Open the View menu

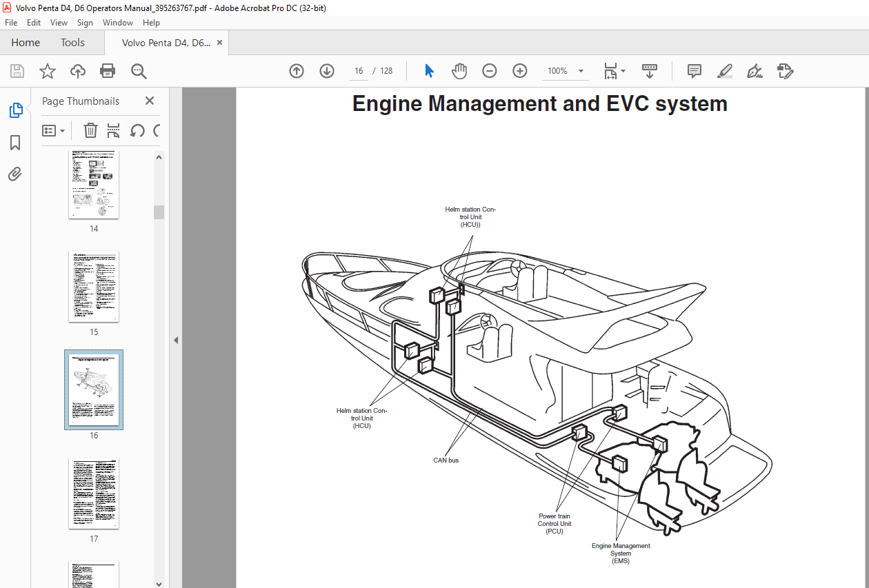pos(59,23)
